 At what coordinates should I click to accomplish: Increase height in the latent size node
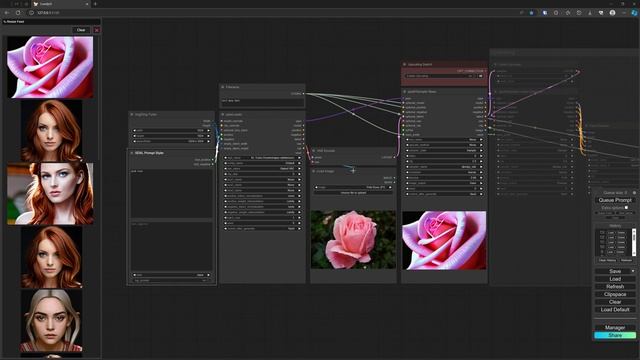click(209, 136)
